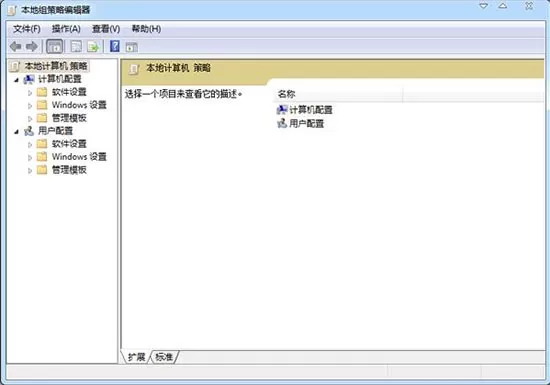This screenshot has width=550, height=385.
Task: Expand 管理模板 arrow under 计算机配置
Action: click(30, 119)
